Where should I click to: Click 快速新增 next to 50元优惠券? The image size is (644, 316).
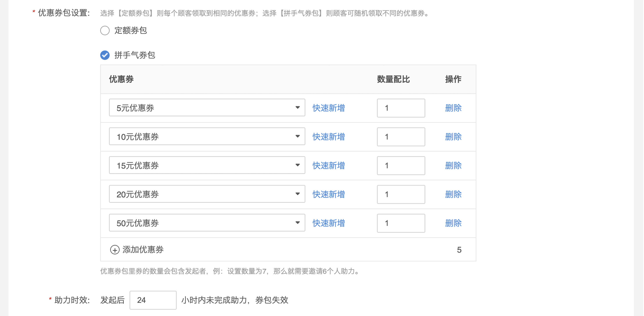329,223
